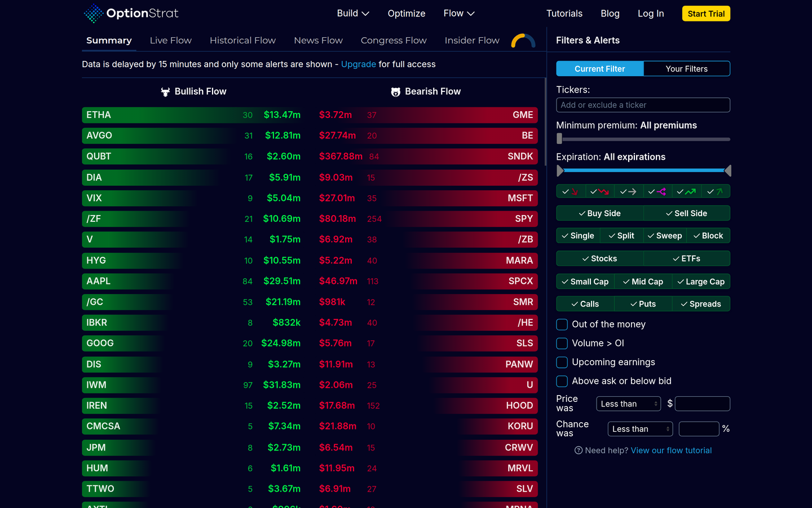812x508 pixels.
Task: Click the SNDK bearish flow row
Action: click(x=427, y=156)
